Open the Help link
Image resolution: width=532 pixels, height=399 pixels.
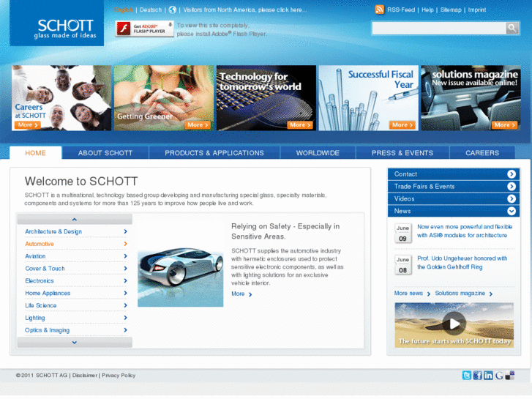427,10
